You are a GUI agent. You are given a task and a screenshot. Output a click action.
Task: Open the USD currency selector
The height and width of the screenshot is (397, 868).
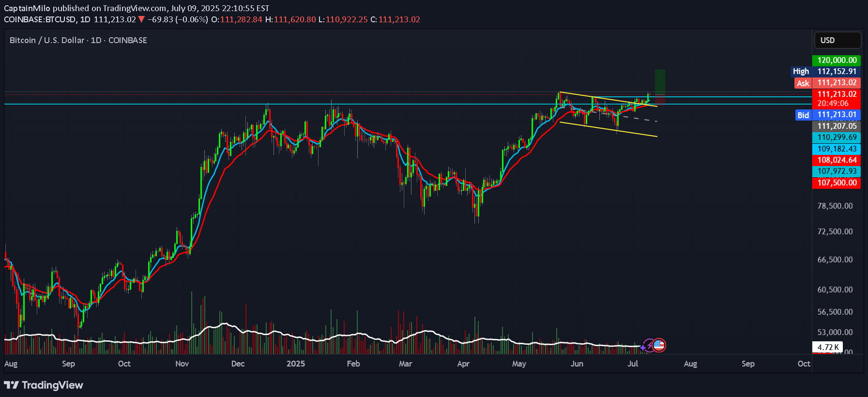click(x=838, y=40)
